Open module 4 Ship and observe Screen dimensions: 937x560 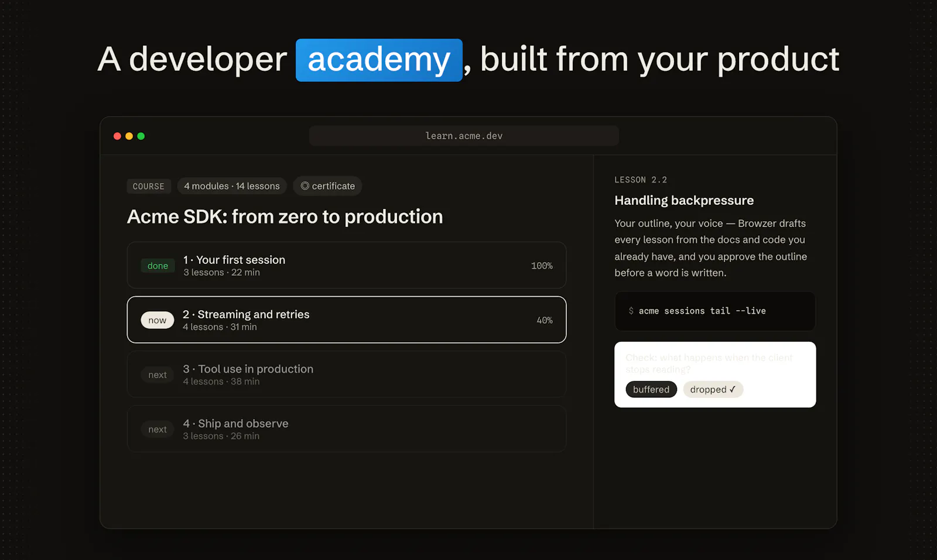347,429
